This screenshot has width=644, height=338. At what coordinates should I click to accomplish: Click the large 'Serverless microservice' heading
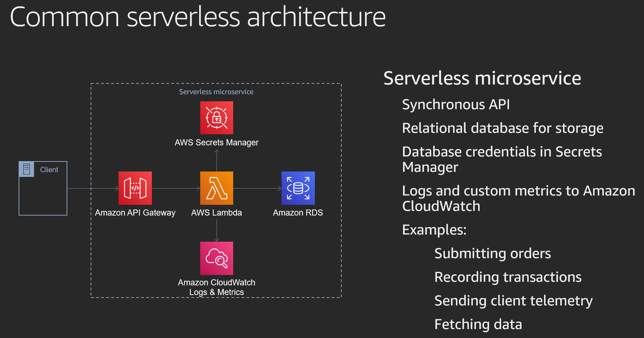482,78
